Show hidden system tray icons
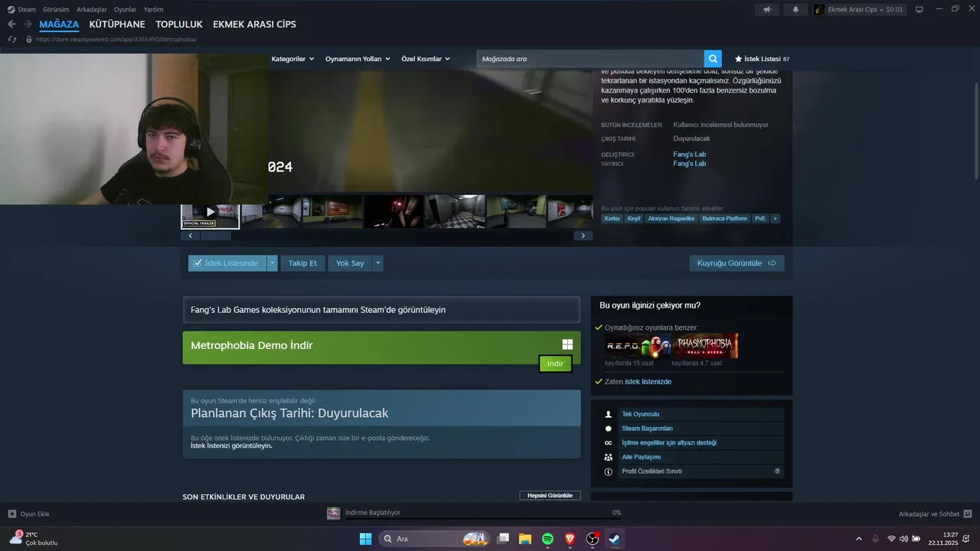 [x=858, y=539]
